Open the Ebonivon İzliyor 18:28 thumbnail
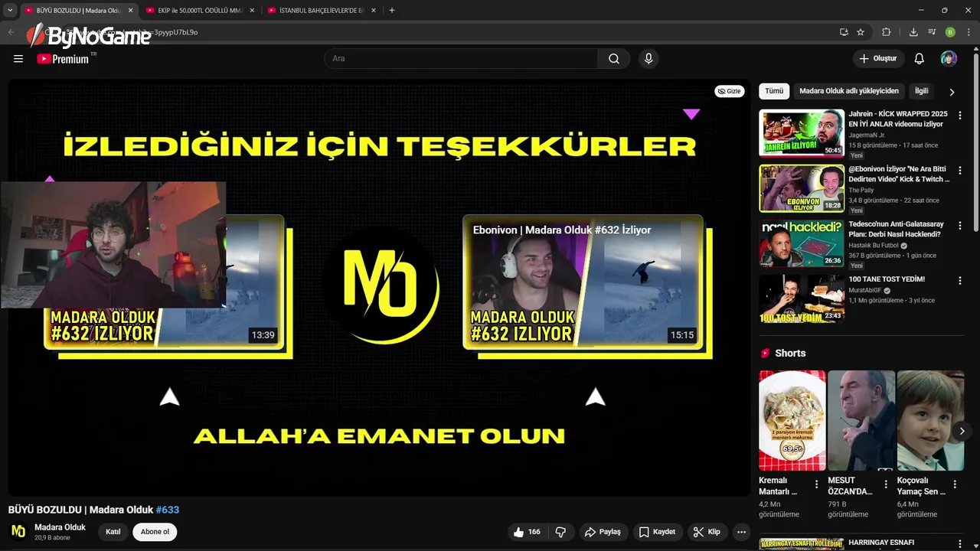This screenshot has height=551, width=980. pyautogui.click(x=802, y=188)
